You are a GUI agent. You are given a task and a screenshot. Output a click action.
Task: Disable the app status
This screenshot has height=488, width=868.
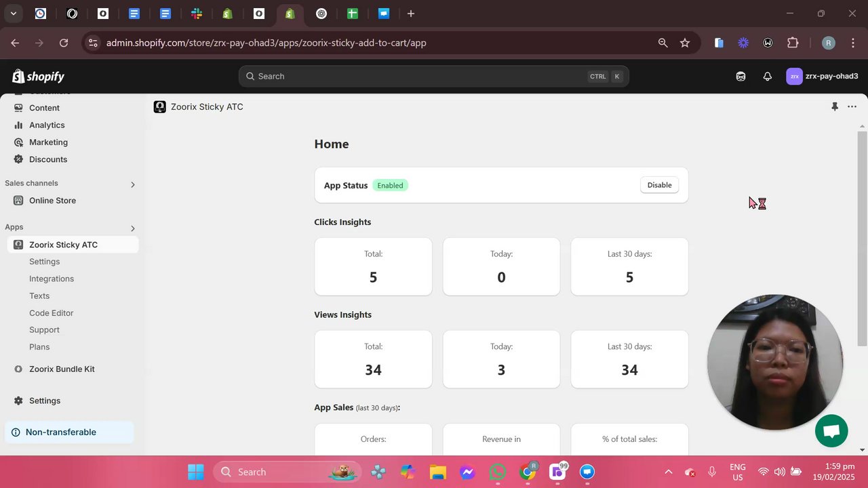click(659, 185)
